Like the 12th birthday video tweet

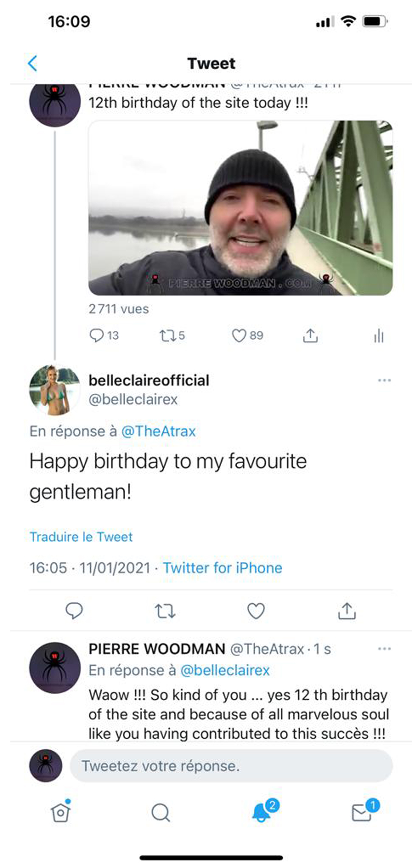[239, 336]
